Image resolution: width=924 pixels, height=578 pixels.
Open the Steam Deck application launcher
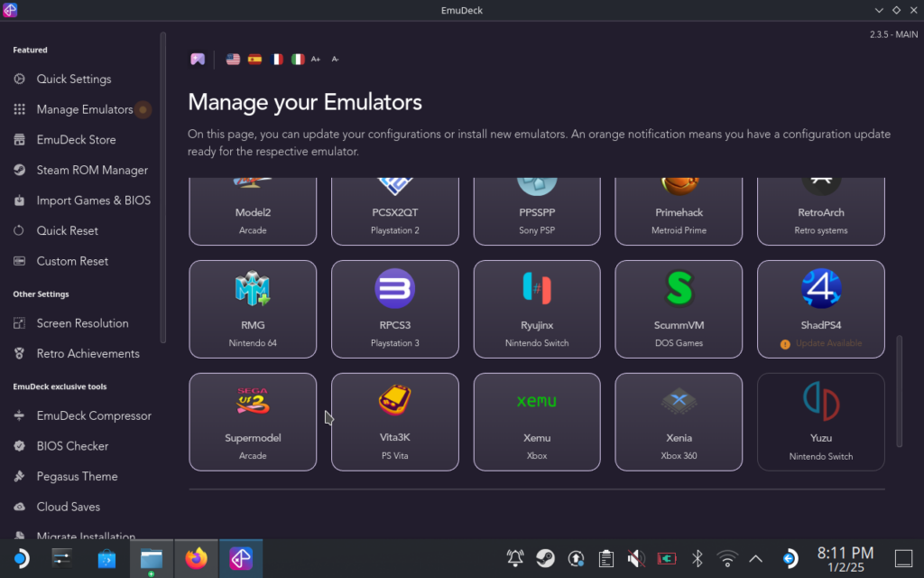(21, 558)
